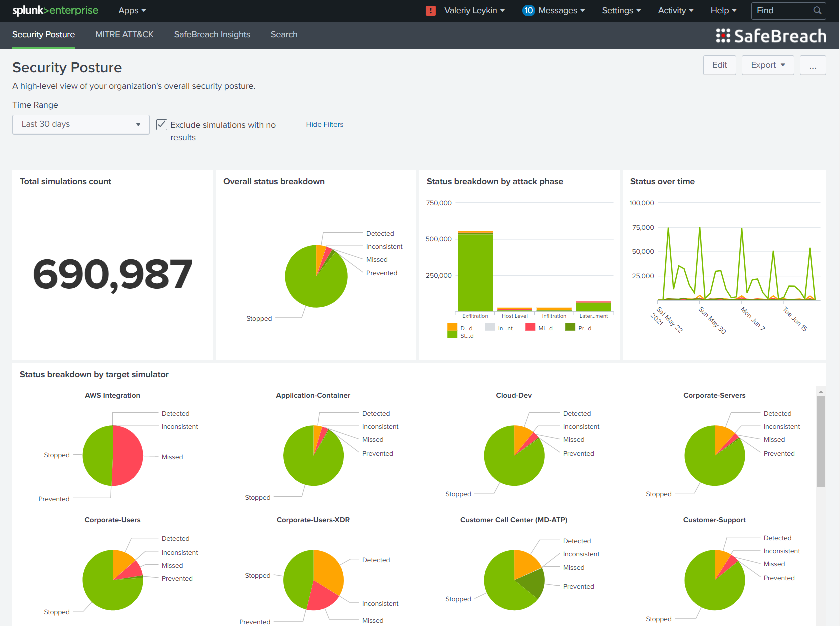This screenshot has width=840, height=626.
Task: Click the Cloud-Dev chart title
Action: coord(514,395)
